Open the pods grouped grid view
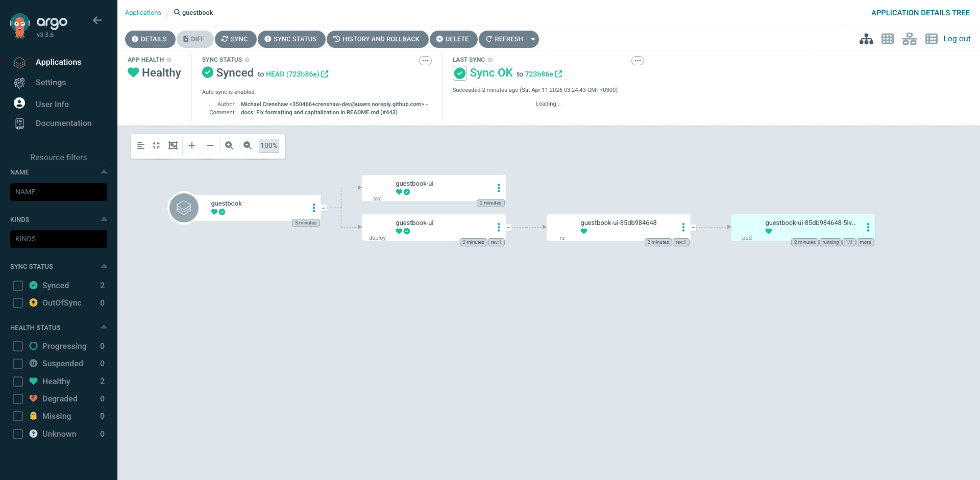This screenshot has width=980, height=480. 888,39
